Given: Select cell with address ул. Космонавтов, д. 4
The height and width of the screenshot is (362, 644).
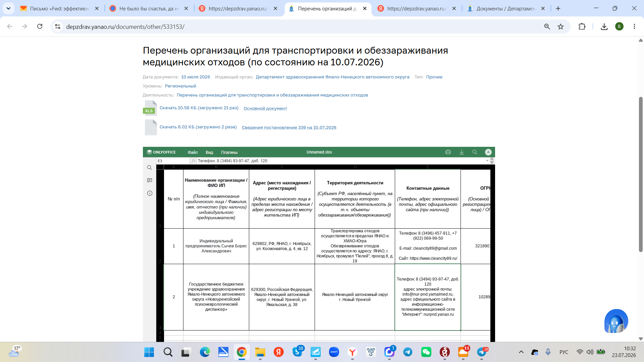Looking at the screenshot, I should click(x=282, y=246).
